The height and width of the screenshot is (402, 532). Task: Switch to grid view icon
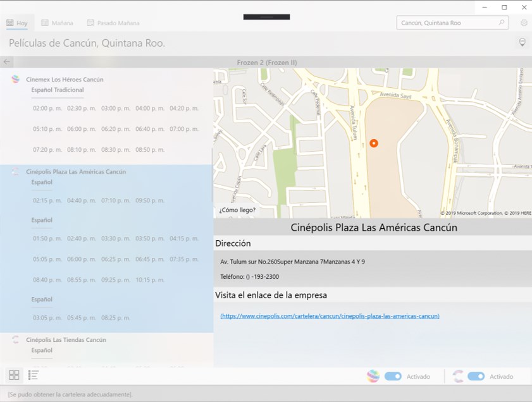[14, 375]
